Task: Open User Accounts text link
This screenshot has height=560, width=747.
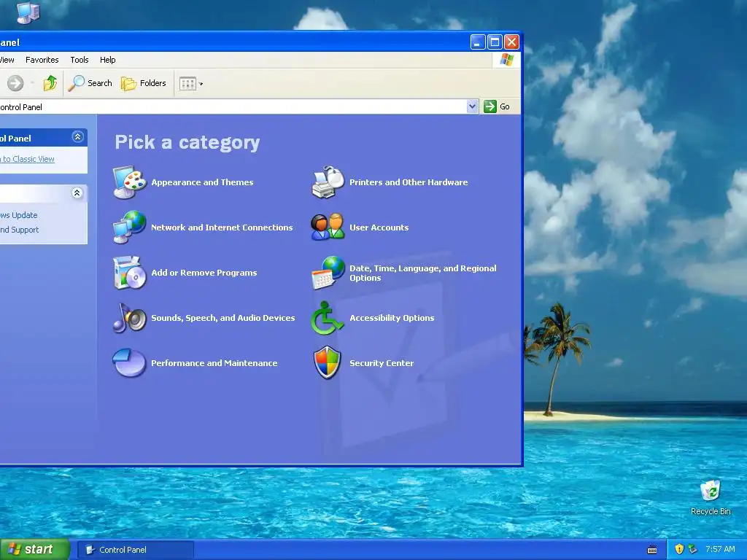Action: (x=379, y=227)
